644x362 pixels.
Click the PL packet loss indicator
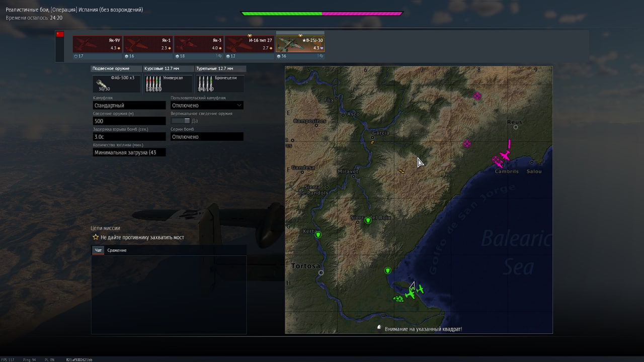(49, 359)
